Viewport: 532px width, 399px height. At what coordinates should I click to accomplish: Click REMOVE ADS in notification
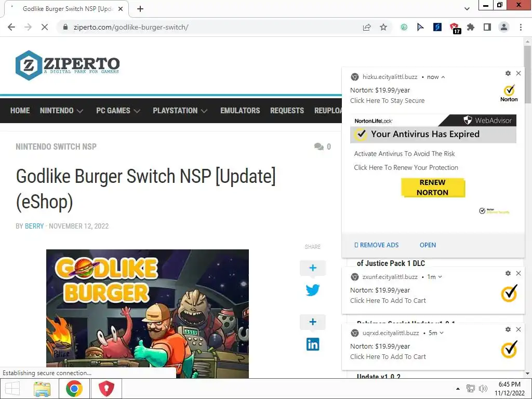376,245
